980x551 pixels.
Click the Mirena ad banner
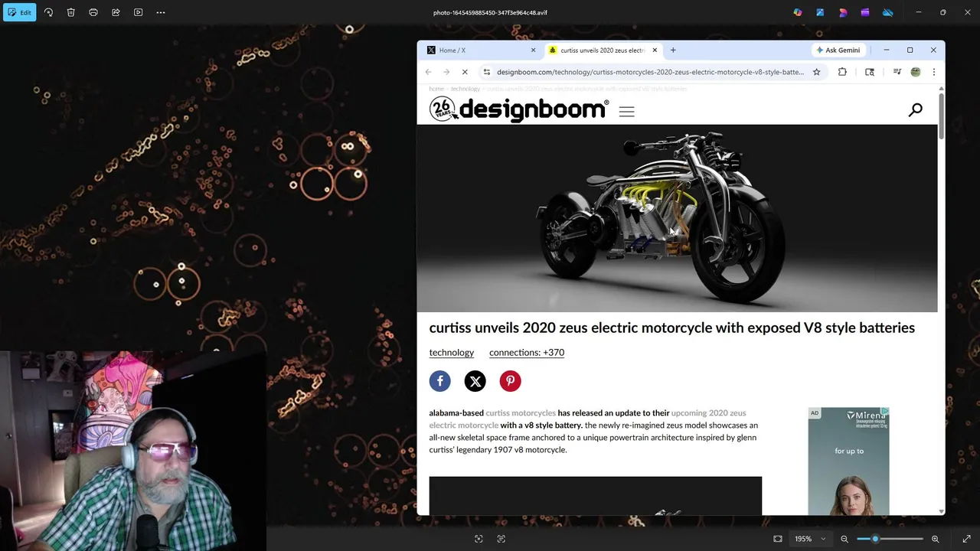pos(848,461)
